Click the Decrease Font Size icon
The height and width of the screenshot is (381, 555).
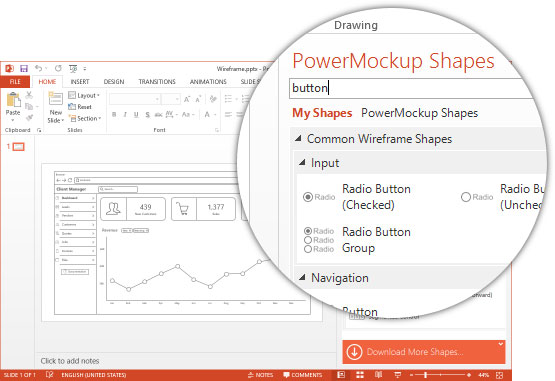[x=198, y=99]
